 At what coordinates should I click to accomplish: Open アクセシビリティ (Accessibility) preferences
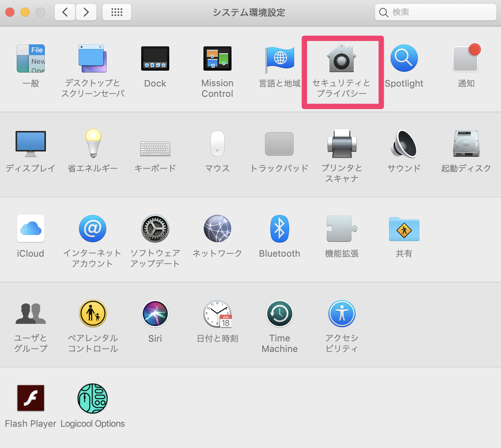[342, 314]
